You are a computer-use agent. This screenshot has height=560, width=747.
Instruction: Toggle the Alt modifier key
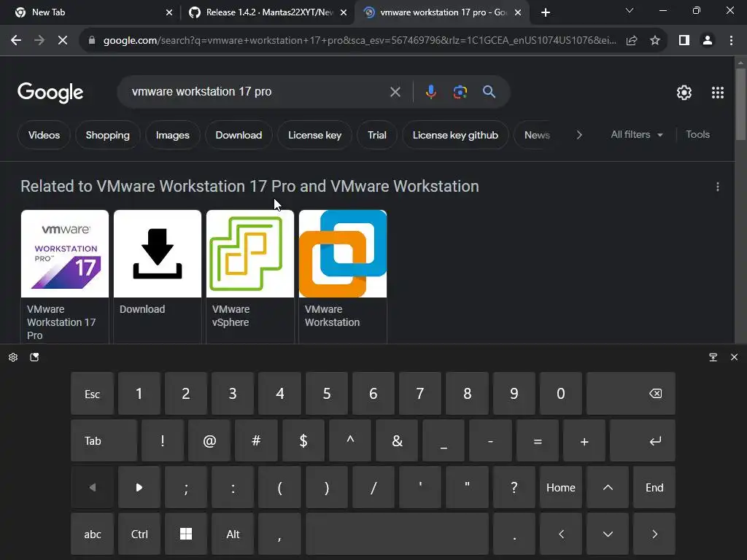click(233, 534)
